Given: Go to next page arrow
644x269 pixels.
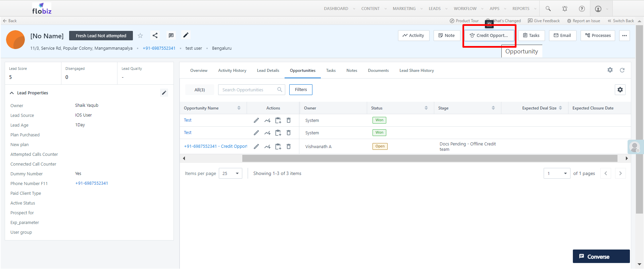Looking at the screenshot, I should click(x=621, y=173).
